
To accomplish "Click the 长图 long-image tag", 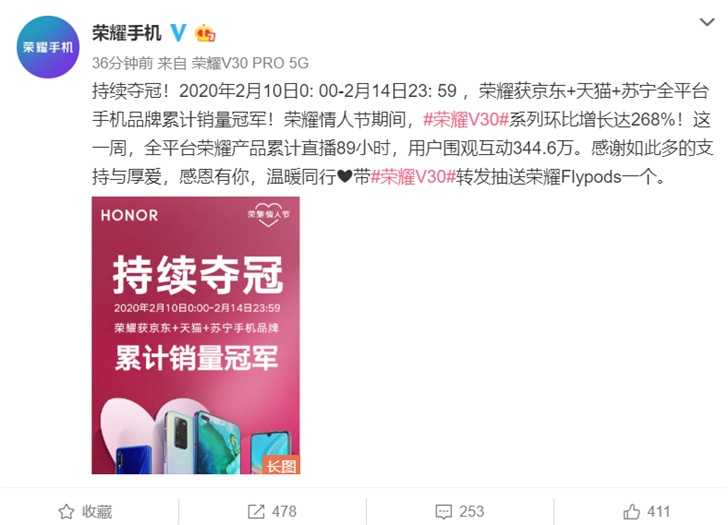I will pos(281,465).
